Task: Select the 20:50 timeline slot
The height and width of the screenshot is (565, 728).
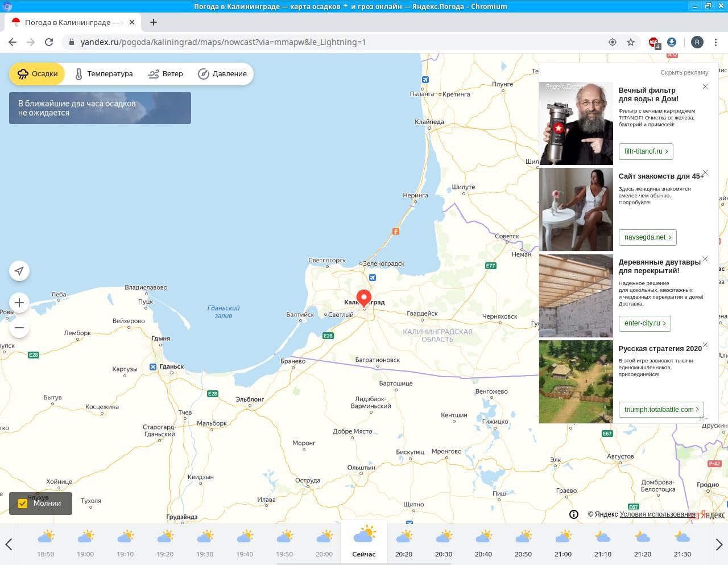Action: coord(523,544)
